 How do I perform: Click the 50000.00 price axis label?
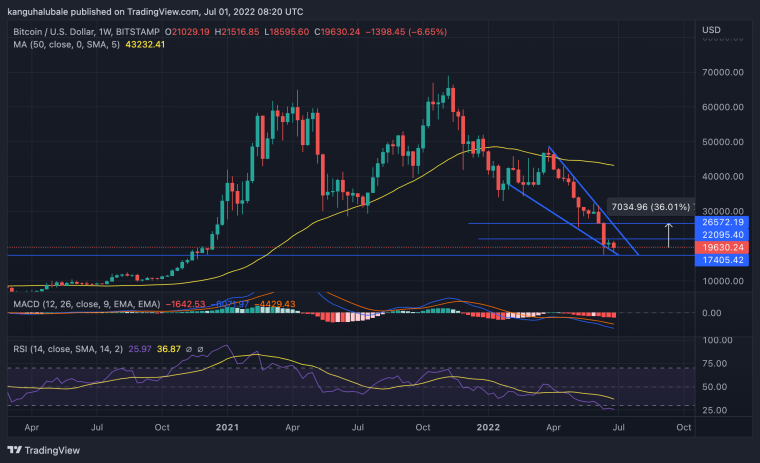pos(723,142)
